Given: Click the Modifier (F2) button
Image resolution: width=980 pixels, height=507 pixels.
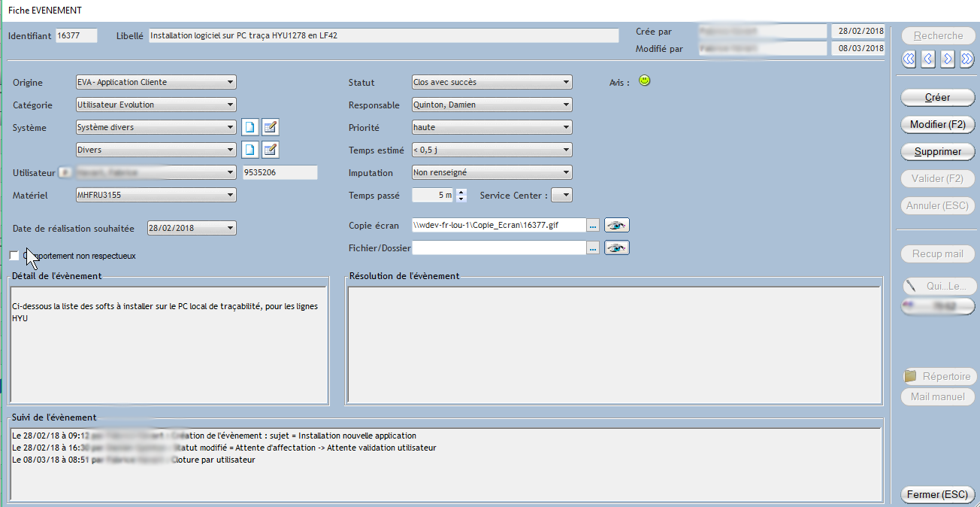Looking at the screenshot, I should pyautogui.click(x=937, y=124).
